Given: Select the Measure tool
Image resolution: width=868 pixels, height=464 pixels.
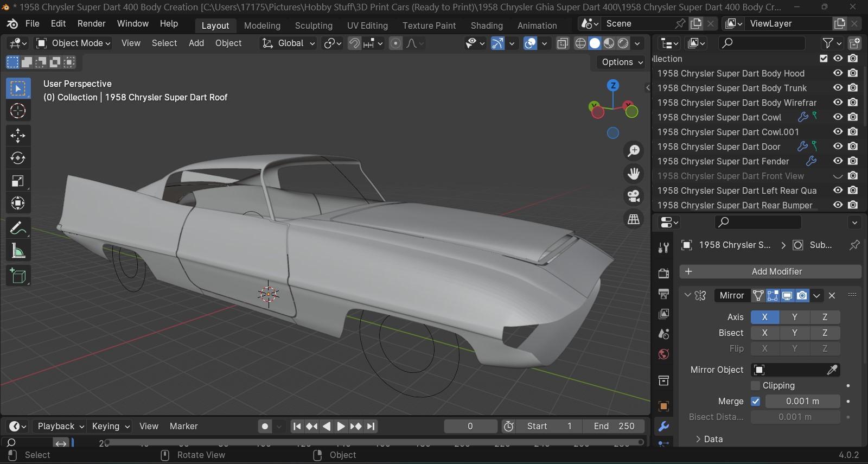Looking at the screenshot, I should tap(18, 251).
